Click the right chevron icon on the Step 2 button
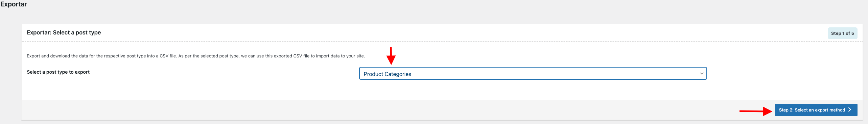This screenshot has width=868, height=124. point(850,110)
